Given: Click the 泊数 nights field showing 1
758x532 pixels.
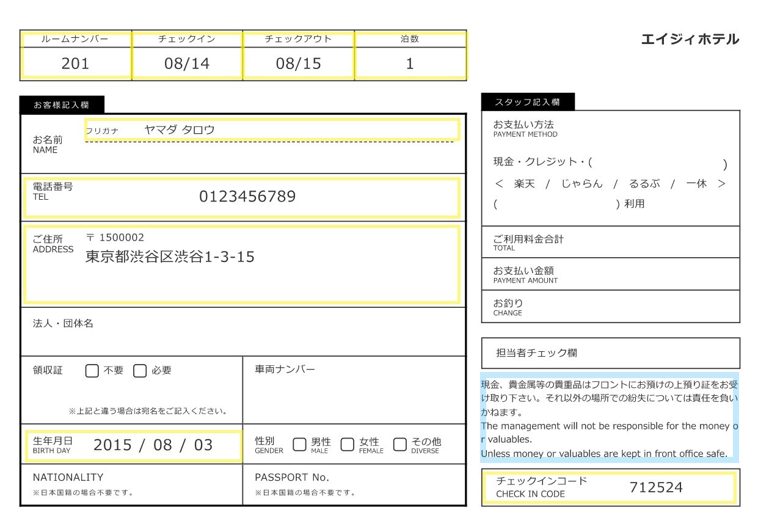Looking at the screenshot, I should pos(410,64).
